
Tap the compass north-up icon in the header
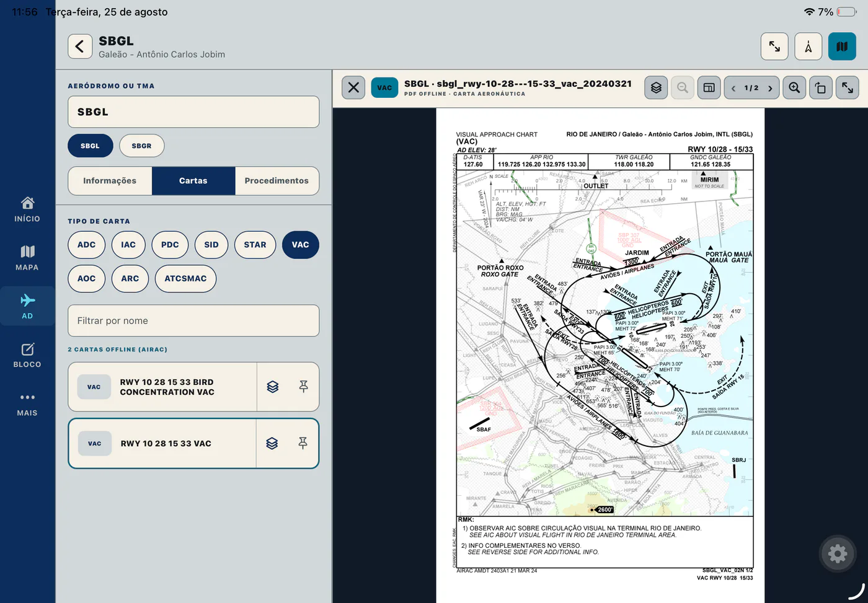click(808, 46)
